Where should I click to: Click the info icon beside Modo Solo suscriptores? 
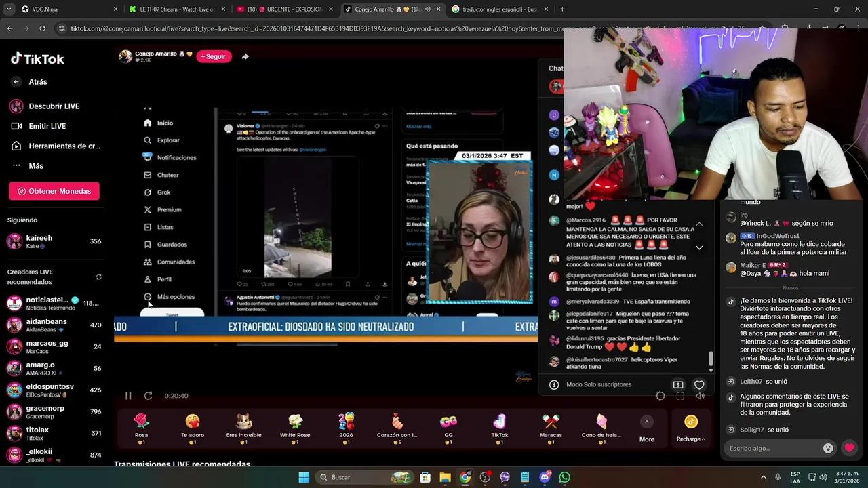(554, 385)
